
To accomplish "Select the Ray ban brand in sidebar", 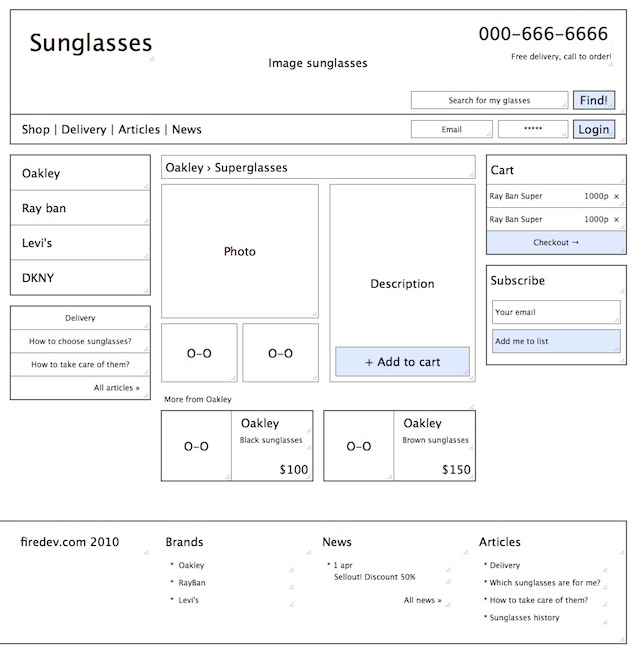I will pos(80,208).
